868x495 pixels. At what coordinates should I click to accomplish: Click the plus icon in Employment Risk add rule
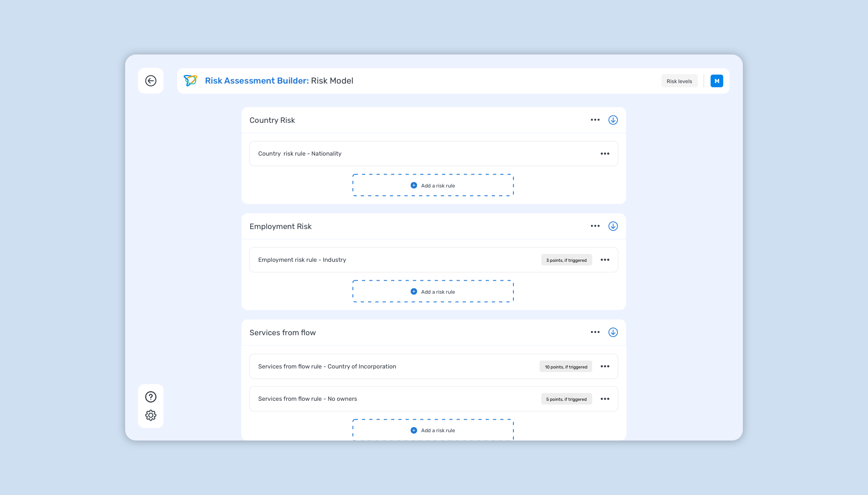(414, 291)
